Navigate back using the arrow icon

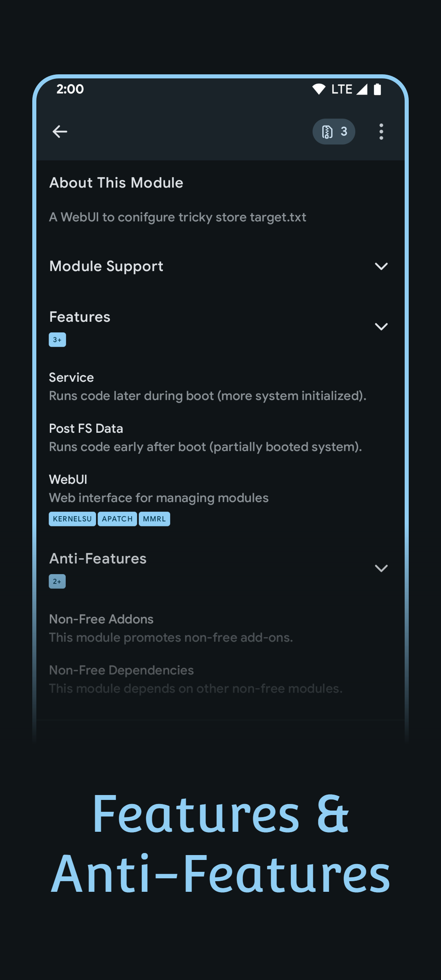60,131
